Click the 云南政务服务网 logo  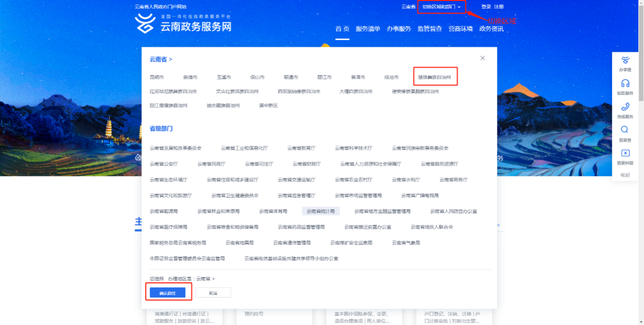tap(183, 24)
